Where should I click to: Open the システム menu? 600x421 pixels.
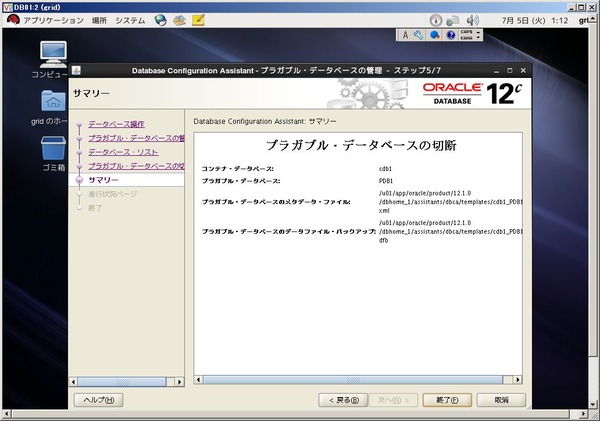[130, 21]
